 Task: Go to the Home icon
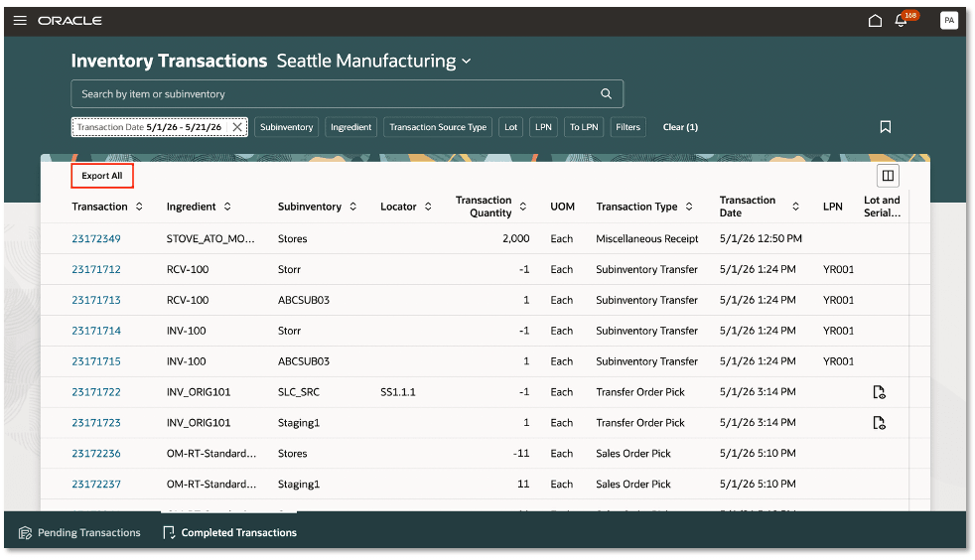[875, 21]
